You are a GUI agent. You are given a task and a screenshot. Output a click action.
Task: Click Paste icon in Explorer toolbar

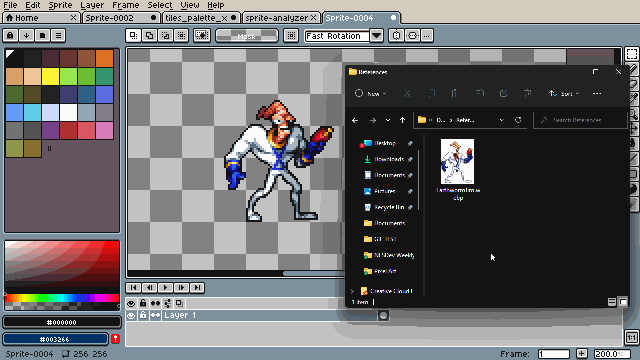454,93
